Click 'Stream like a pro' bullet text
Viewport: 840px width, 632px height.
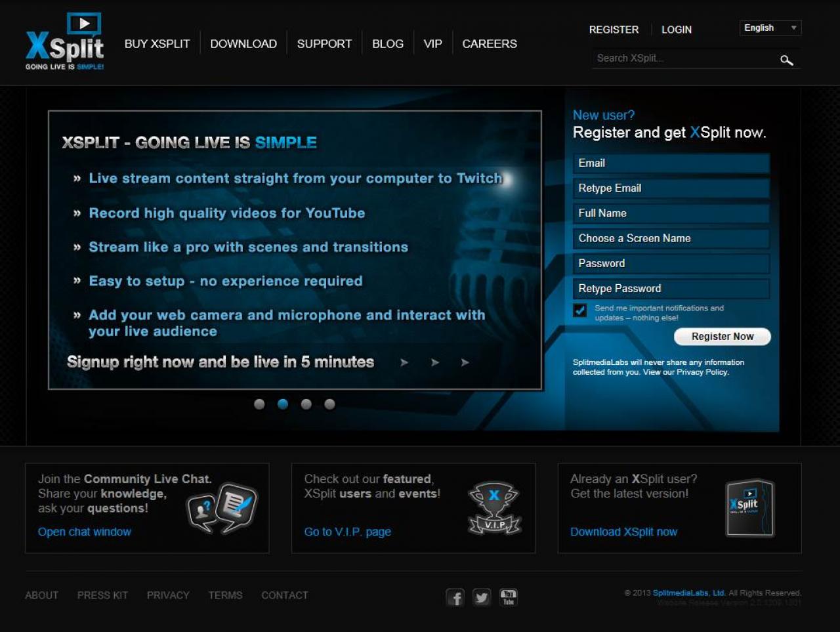pyautogui.click(x=249, y=247)
